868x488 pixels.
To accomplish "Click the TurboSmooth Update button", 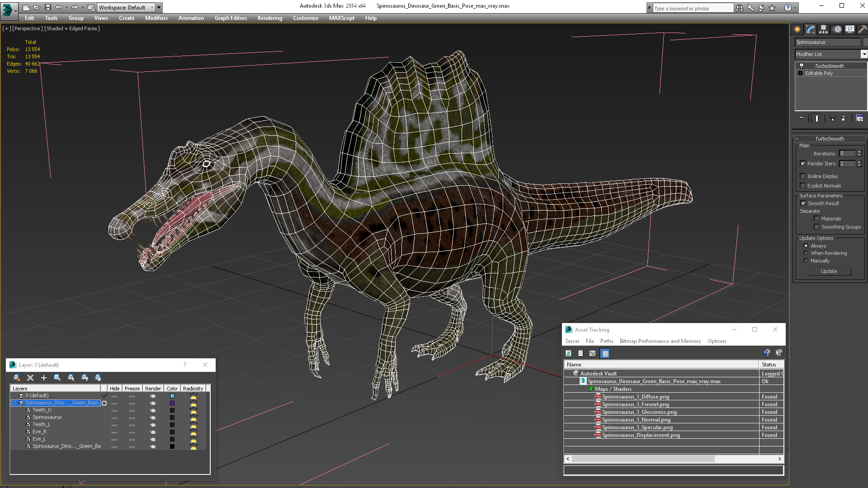I will pyautogui.click(x=829, y=271).
